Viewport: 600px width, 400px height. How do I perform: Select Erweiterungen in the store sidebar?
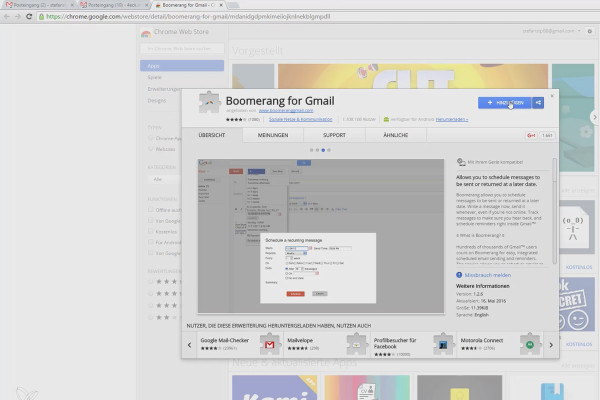click(164, 89)
